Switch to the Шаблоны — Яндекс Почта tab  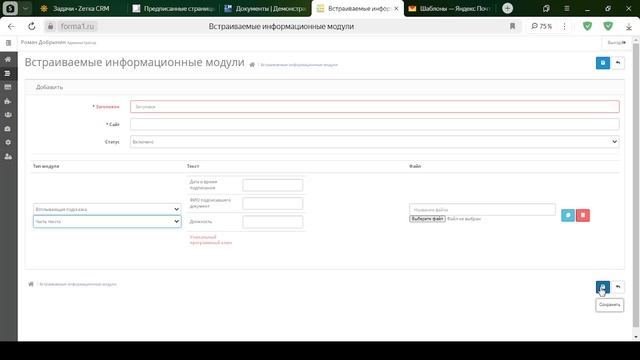[x=449, y=8]
